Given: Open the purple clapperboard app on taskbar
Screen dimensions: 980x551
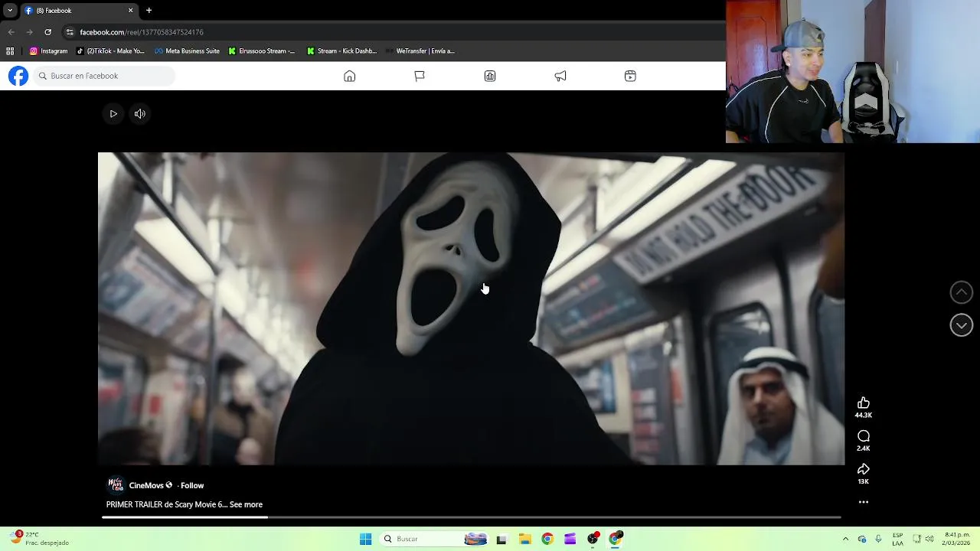Looking at the screenshot, I should pos(570,539).
